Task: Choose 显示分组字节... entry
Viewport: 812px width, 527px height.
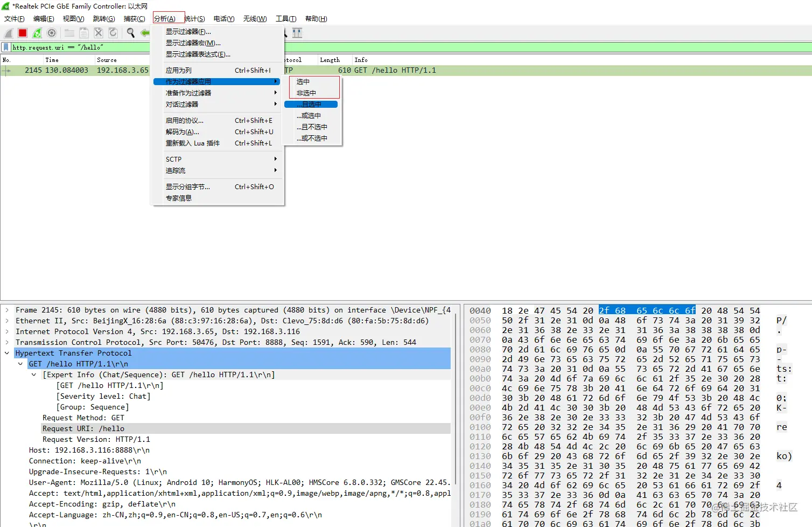Action: coord(217,186)
